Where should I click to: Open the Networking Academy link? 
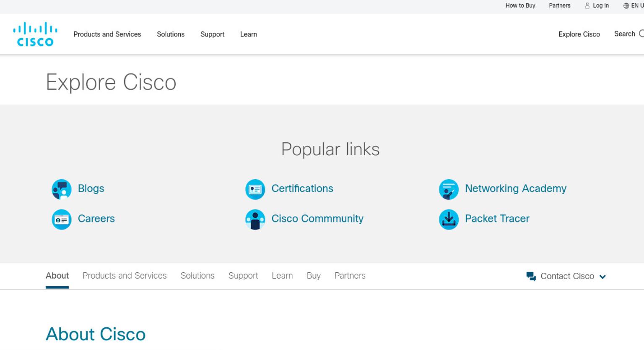click(x=516, y=188)
